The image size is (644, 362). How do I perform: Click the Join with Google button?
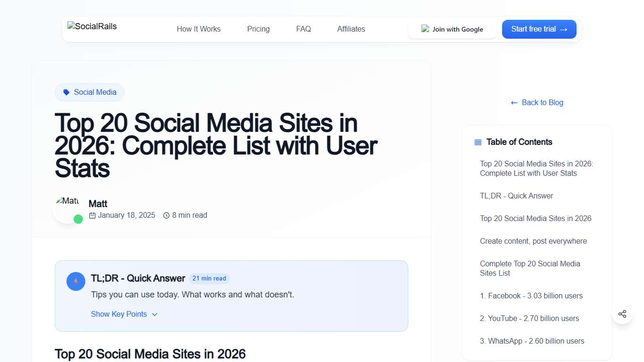[x=452, y=29]
